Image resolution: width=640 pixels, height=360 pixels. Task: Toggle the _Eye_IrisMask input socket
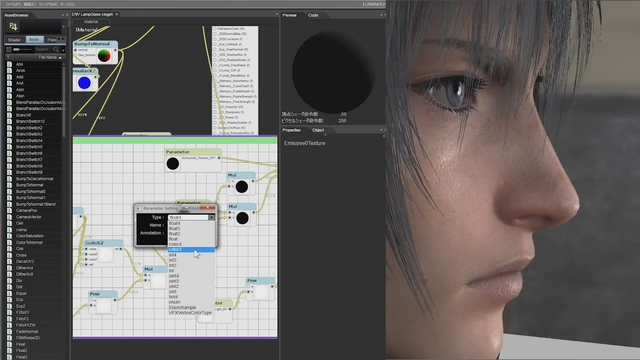215,44
